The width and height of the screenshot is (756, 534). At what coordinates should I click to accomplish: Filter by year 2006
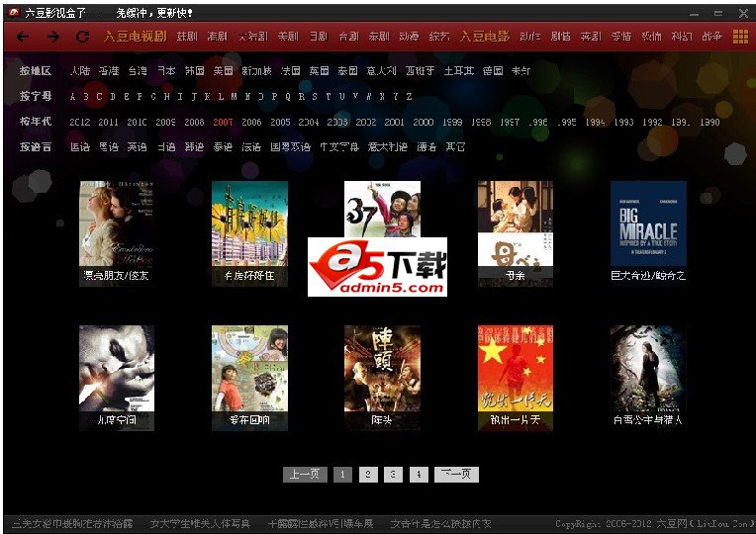251,122
